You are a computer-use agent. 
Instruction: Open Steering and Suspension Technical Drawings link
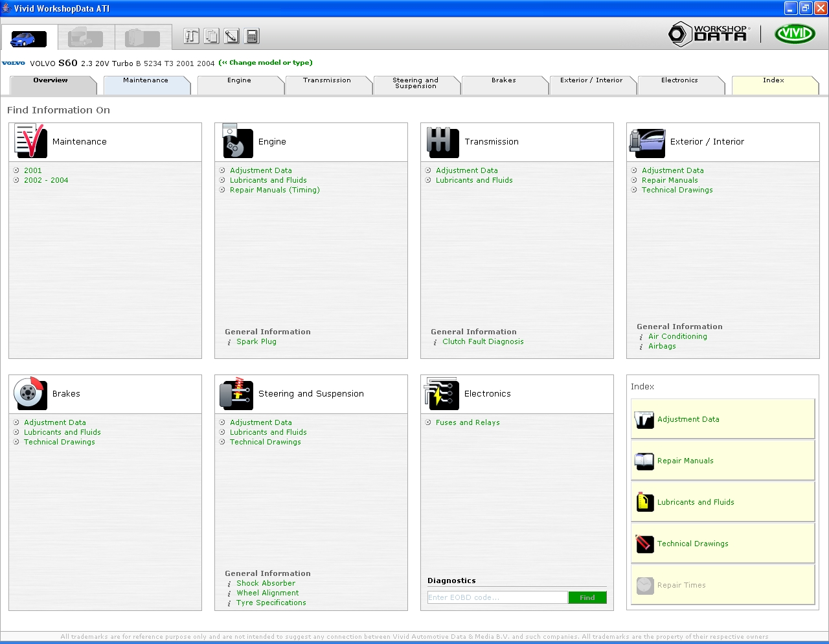[266, 442]
